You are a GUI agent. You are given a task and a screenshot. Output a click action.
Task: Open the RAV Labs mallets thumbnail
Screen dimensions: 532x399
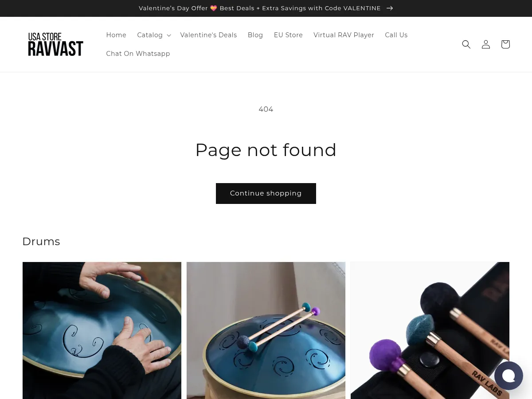[430, 330]
